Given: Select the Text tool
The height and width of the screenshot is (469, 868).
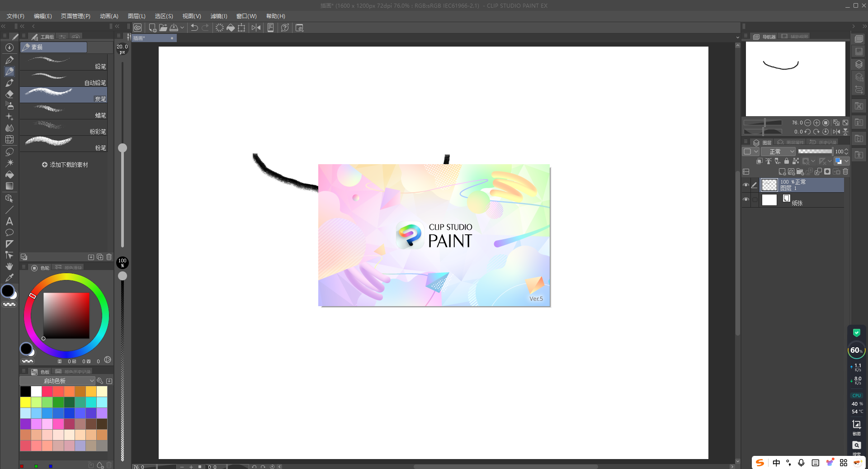Looking at the screenshot, I should click(x=9, y=221).
